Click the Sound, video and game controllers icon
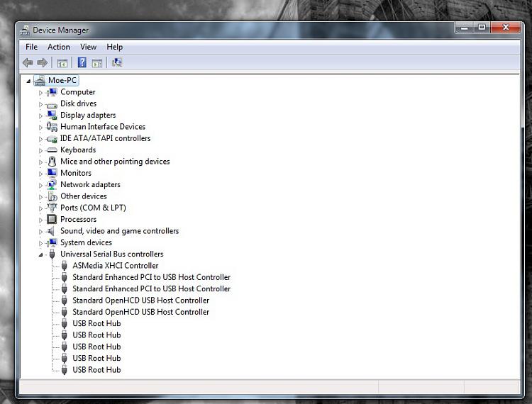Viewport: 532px width, 404px height. [51, 231]
